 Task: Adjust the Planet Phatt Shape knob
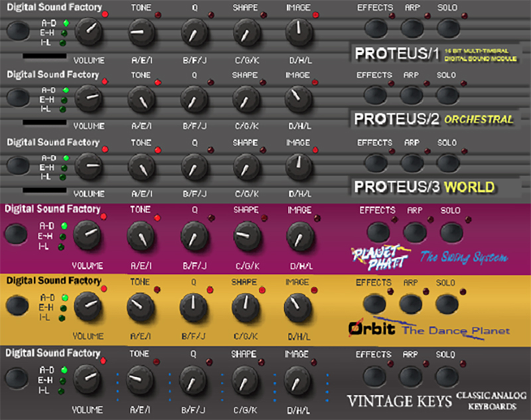coord(247,236)
